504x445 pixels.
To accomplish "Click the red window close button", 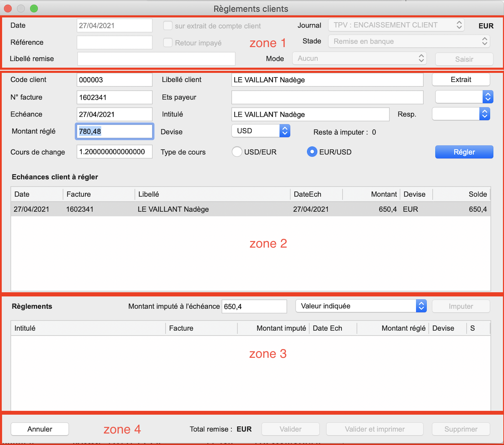I will point(8,8).
